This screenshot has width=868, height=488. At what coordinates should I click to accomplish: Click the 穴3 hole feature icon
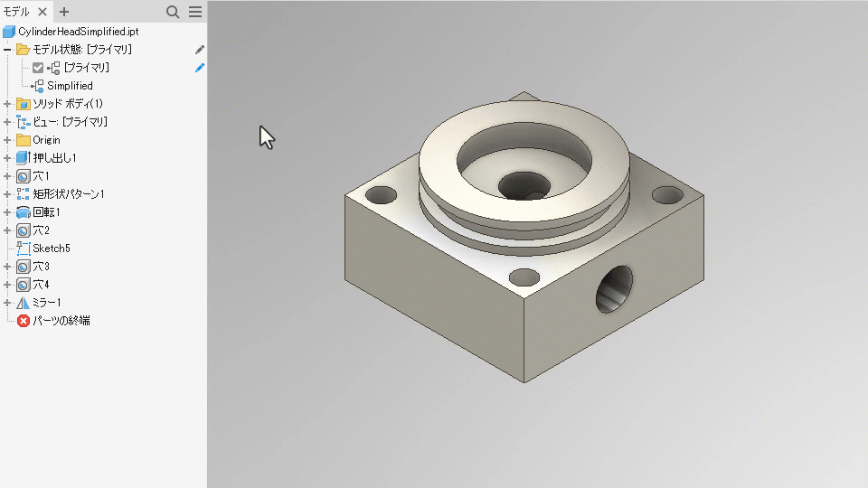[x=23, y=267]
